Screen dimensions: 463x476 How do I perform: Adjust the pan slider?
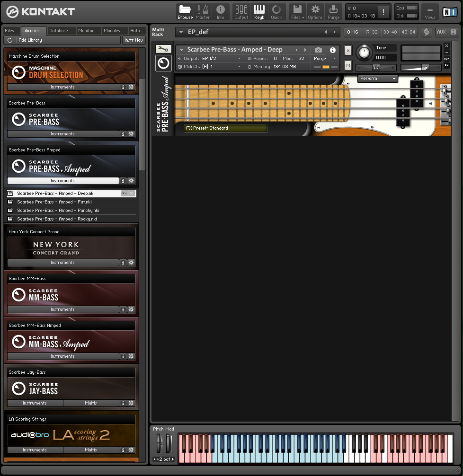click(x=376, y=68)
